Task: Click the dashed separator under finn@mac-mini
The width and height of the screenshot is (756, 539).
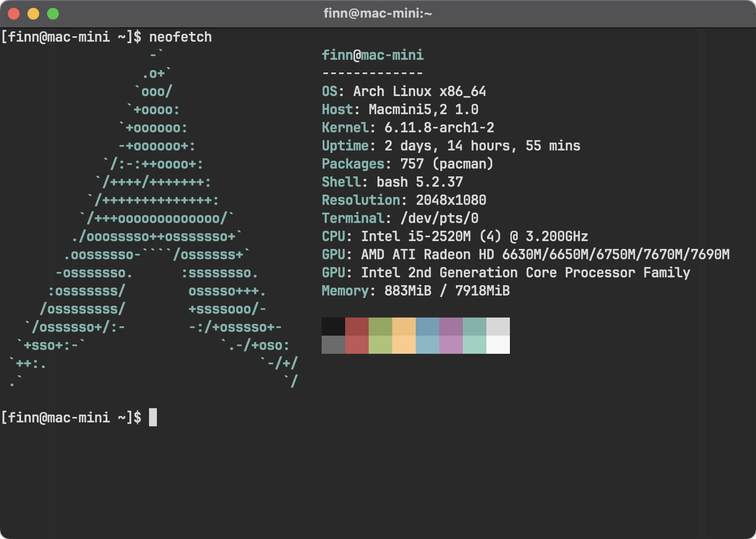Action: pos(373,73)
